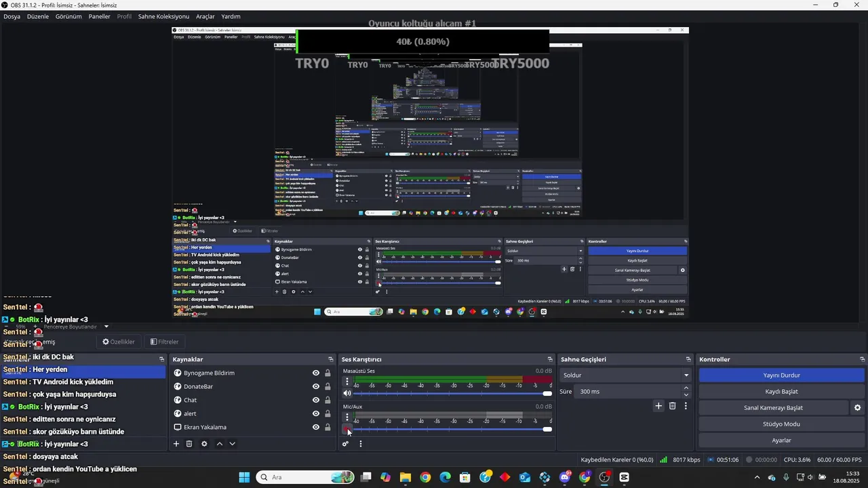This screenshot has width=868, height=488.
Task: Float the Sahne Geçişleri dock panel
Action: pyautogui.click(x=688, y=359)
